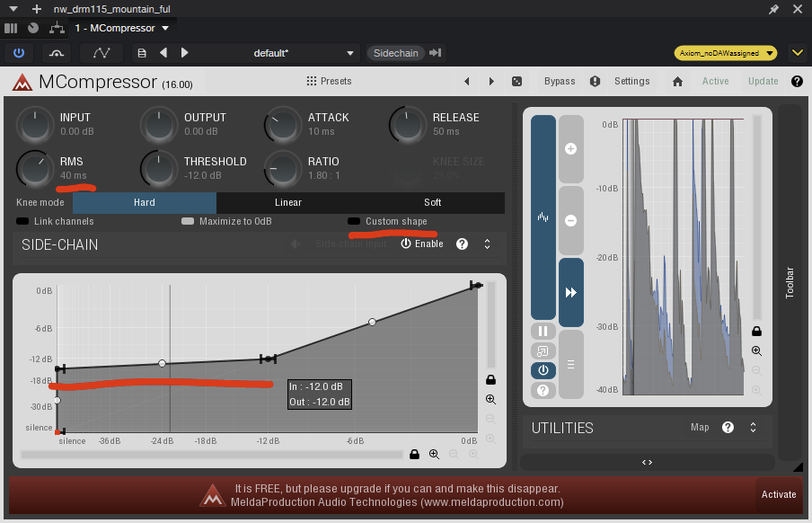Click the graph point near -6dB input

[373, 322]
